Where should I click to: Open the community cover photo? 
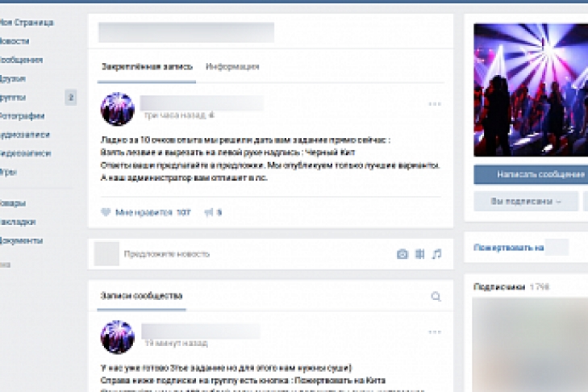tap(530, 89)
